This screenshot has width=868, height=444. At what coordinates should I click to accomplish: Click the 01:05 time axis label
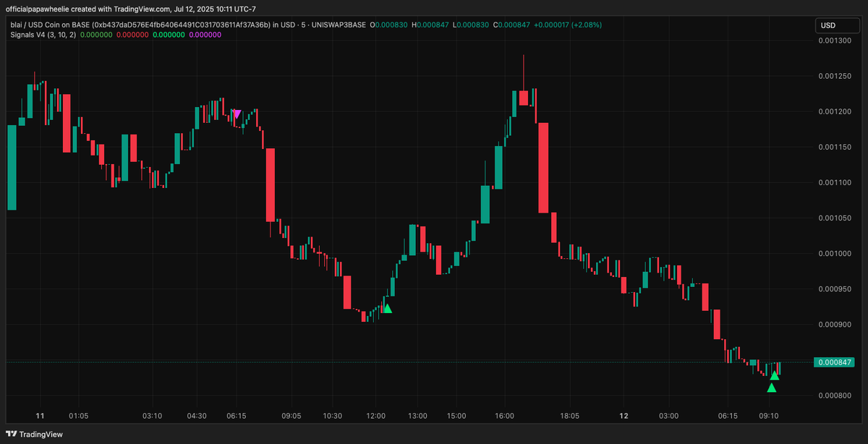point(78,416)
